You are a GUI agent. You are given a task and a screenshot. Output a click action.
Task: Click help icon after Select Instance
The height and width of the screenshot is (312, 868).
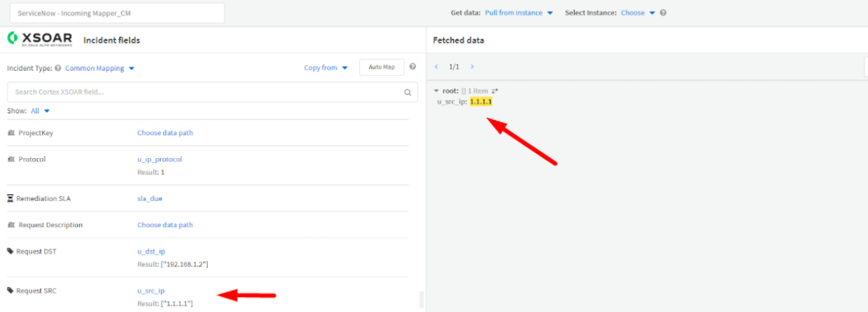[663, 12]
